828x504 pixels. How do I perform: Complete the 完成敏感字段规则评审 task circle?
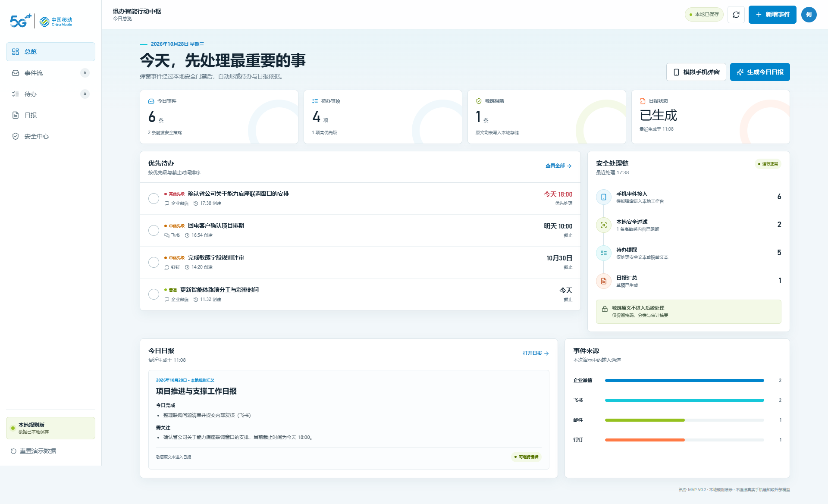pos(154,262)
